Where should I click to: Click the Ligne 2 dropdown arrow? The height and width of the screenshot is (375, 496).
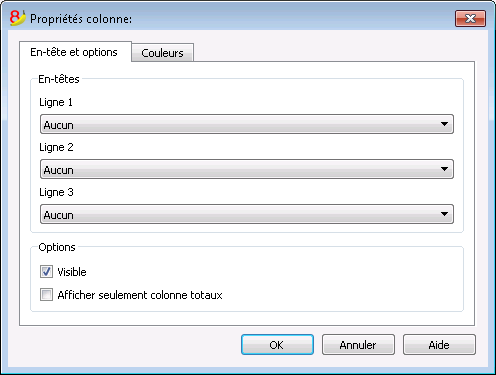coord(444,169)
